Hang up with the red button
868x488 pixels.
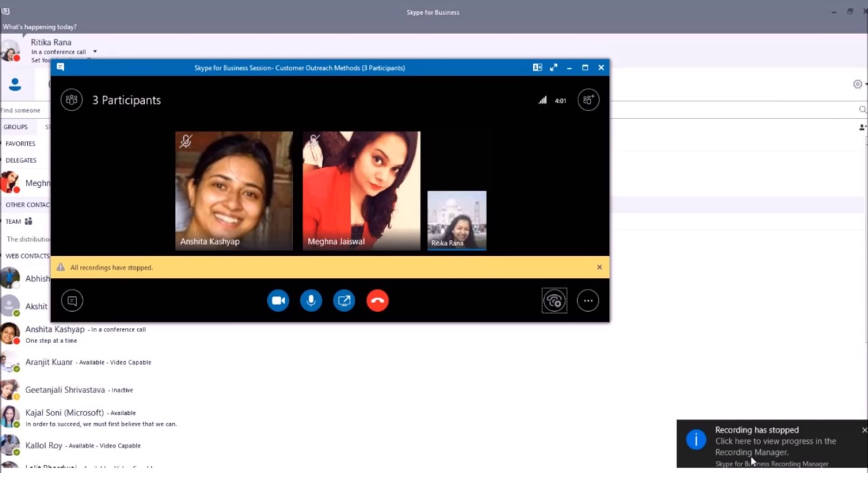pyautogui.click(x=378, y=300)
